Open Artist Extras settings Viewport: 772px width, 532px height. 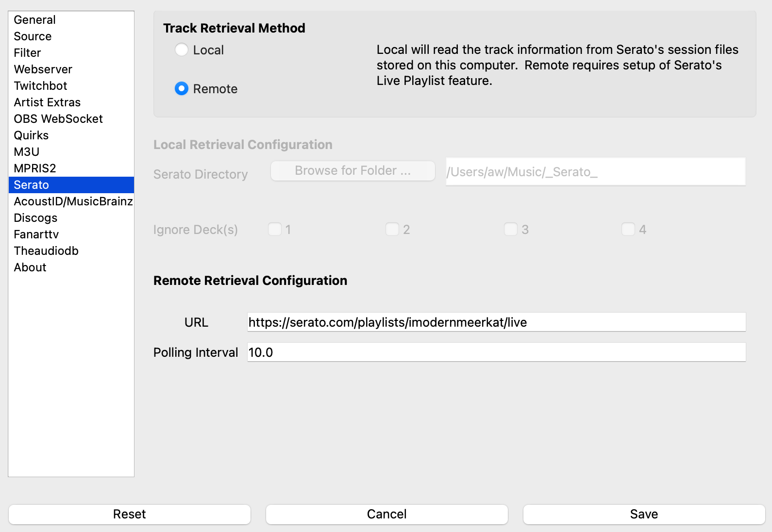point(47,102)
